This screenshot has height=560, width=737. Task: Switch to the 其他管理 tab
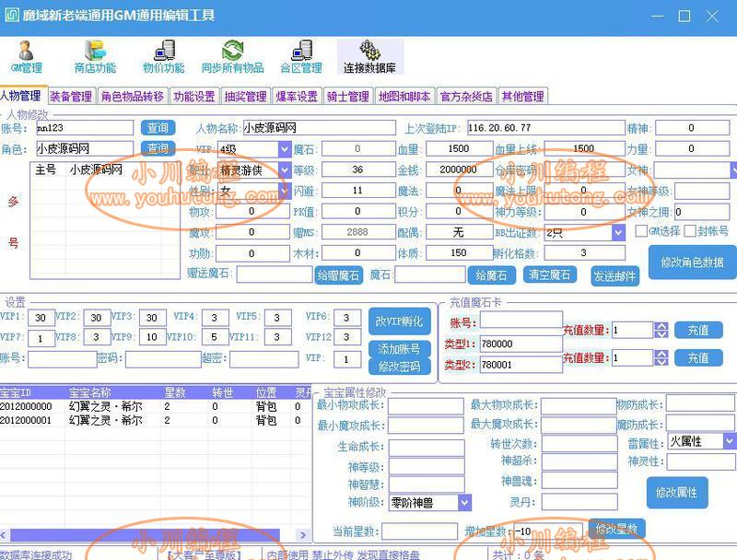pyautogui.click(x=523, y=97)
